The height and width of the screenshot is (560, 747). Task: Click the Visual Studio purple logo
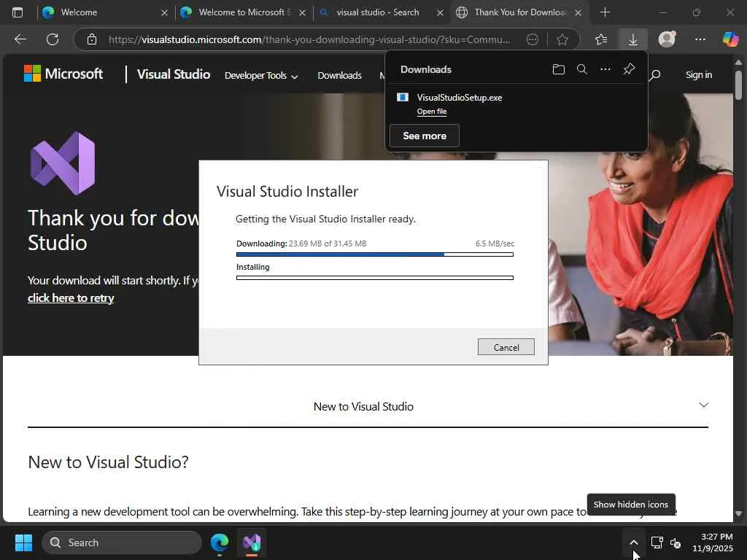point(63,163)
